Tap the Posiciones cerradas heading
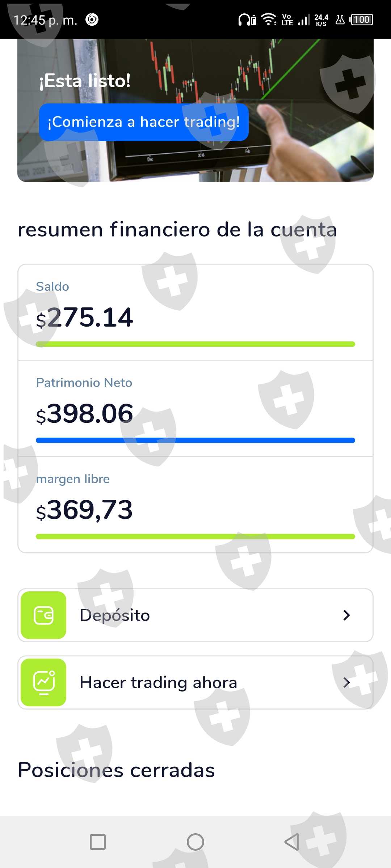This screenshot has height=868, width=391. click(x=116, y=770)
